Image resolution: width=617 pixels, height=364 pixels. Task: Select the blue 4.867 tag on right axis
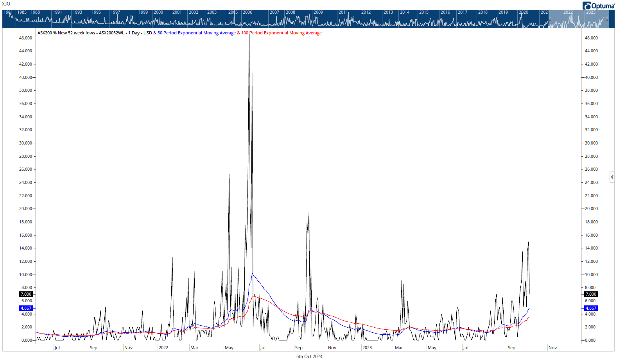click(591, 308)
